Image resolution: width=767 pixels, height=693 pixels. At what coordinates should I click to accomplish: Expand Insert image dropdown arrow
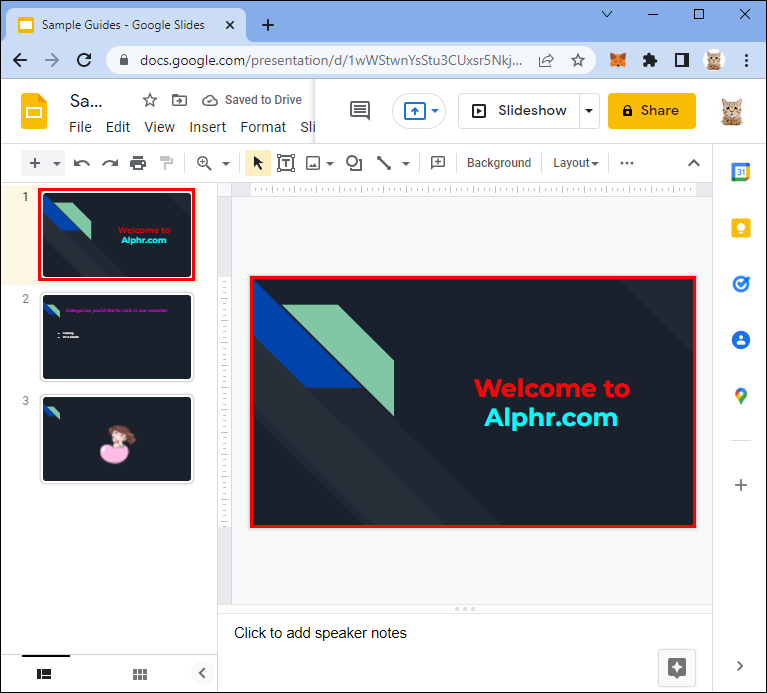click(330, 163)
